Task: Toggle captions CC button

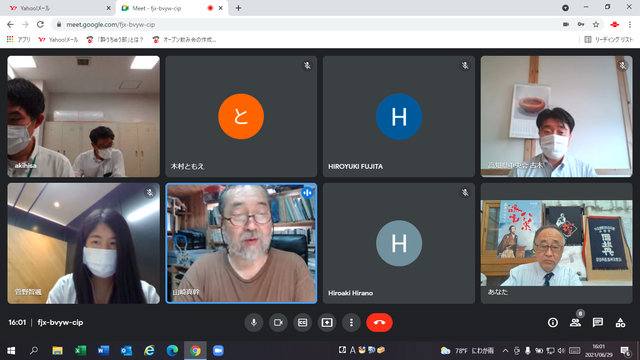Action: 302,322
